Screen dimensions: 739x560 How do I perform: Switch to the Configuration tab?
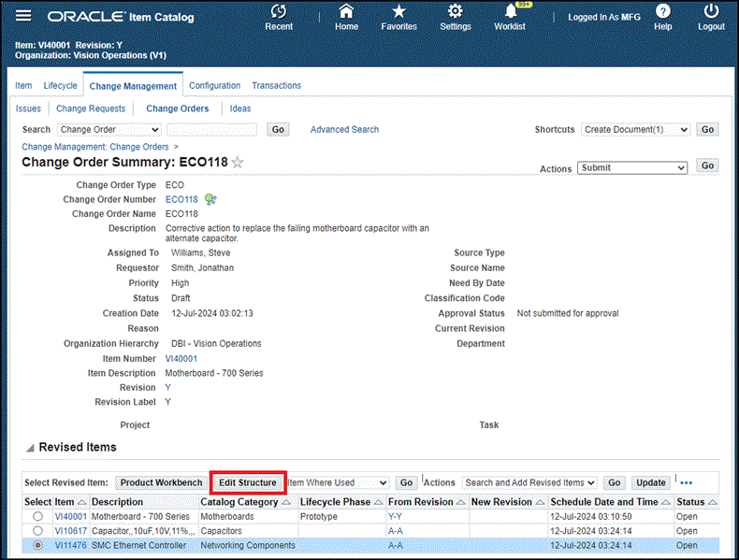(x=215, y=86)
